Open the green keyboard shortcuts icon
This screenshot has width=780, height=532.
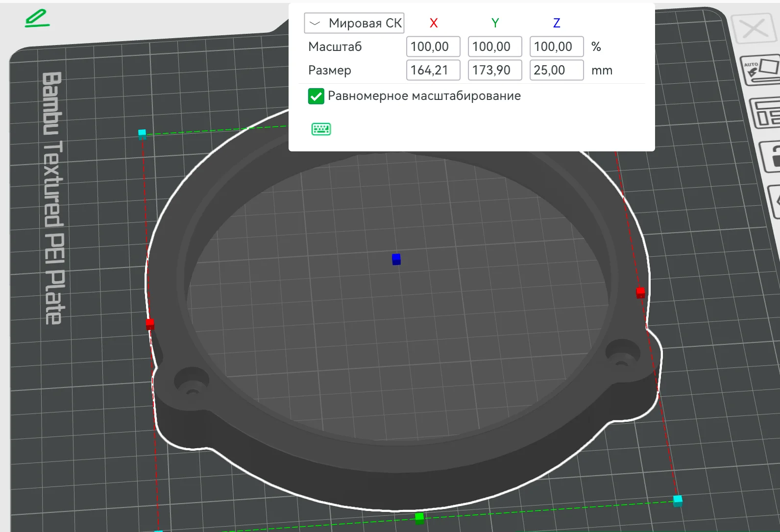[x=321, y=129]
